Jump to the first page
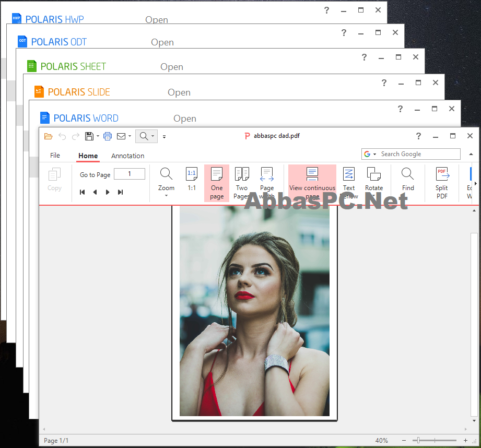 tap(82, 192)
